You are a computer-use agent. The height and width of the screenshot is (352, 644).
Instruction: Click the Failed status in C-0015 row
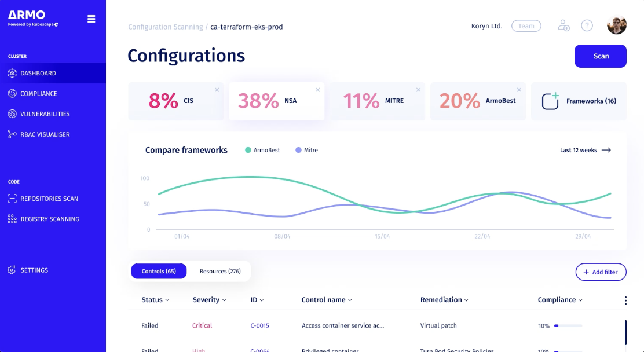coord(150,325)
